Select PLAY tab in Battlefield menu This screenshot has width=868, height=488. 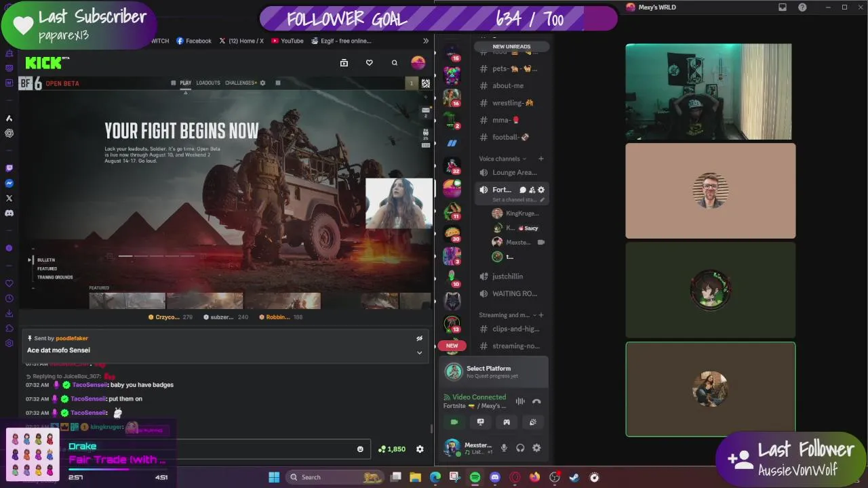tap(185, 83)
